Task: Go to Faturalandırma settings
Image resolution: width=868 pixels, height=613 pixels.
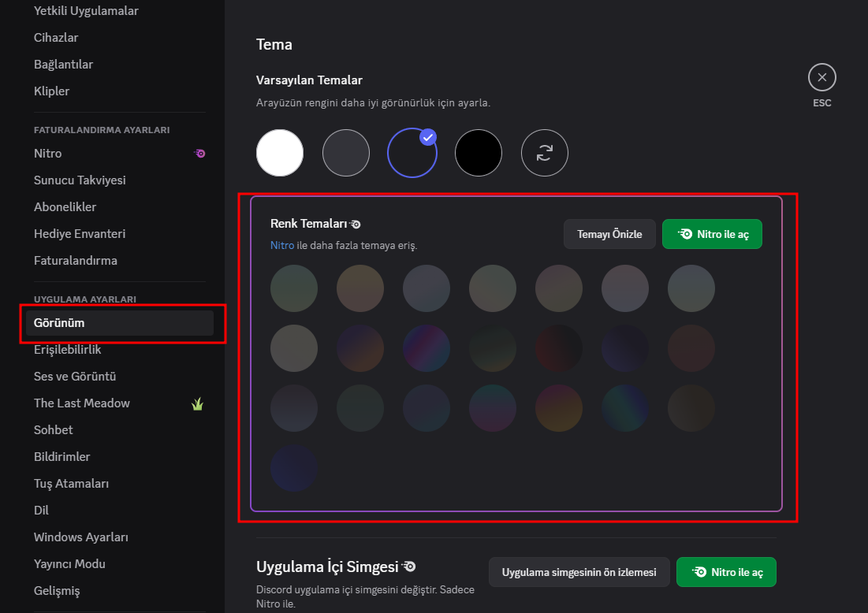Action: 75,260
